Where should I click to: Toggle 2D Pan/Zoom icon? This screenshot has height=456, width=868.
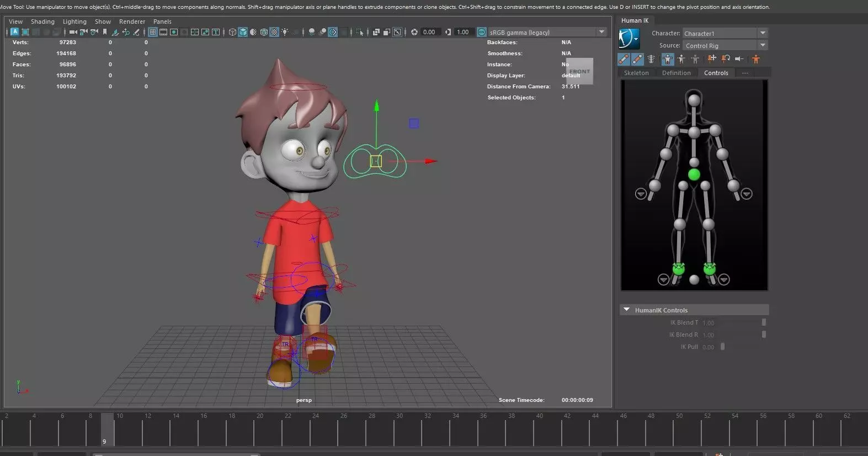pyautogui.click(x=126, y=32)
